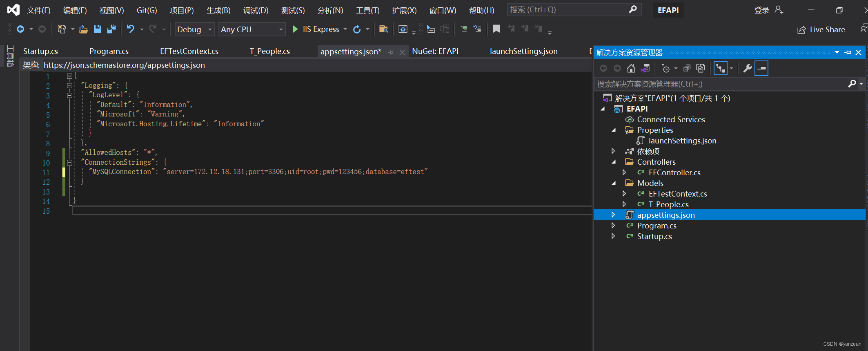Switch to the NuGet: EFAPI tab

tap(435, 51)
